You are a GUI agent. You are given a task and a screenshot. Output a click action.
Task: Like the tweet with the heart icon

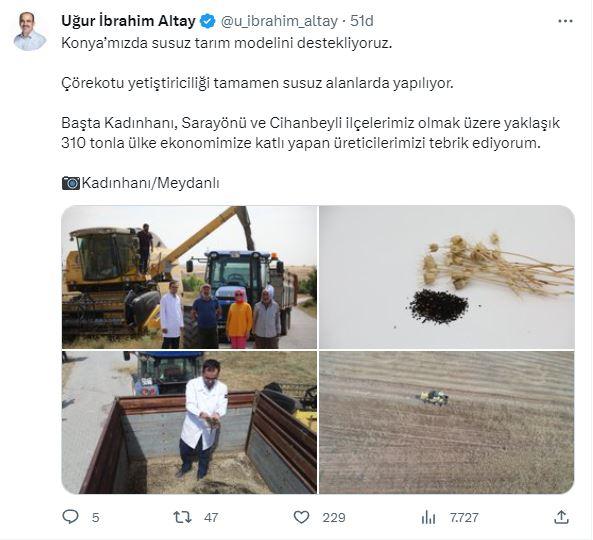click(x=301, y=517)
